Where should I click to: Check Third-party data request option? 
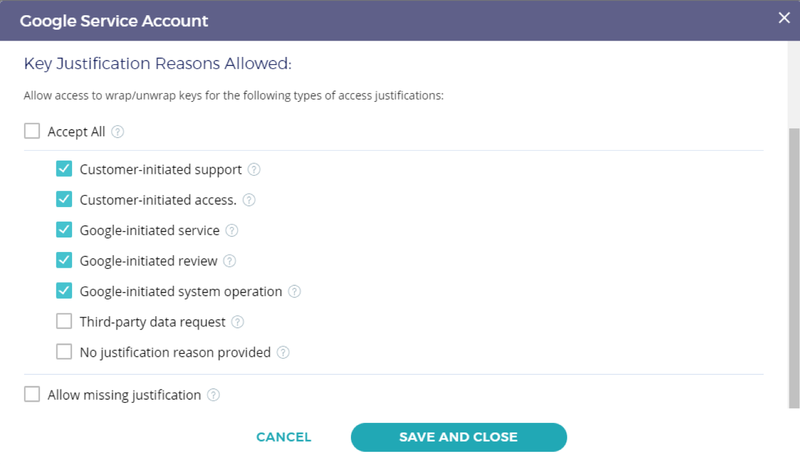[x=64, y=321]
